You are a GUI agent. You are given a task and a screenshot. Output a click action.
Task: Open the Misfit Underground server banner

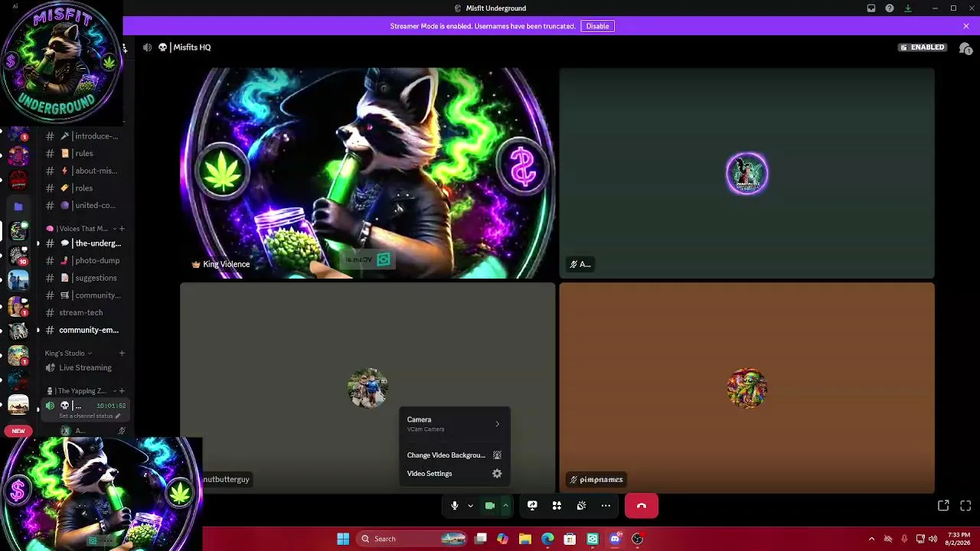(x=61, y=63)
